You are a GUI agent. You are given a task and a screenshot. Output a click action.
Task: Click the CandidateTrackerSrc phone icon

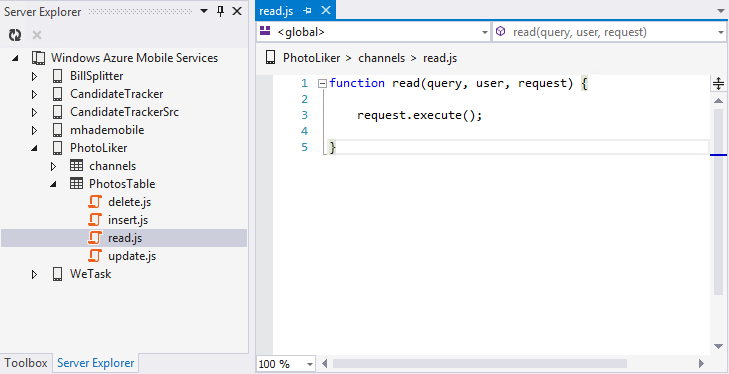coord(57,112)
